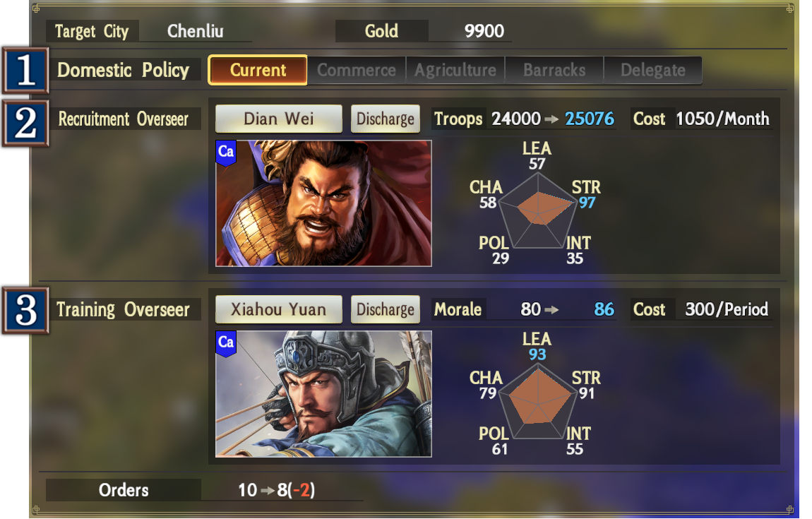This screenshot has height=519, width=812.
Task: Click the number 2 marker badge
Action: point(25,124)
